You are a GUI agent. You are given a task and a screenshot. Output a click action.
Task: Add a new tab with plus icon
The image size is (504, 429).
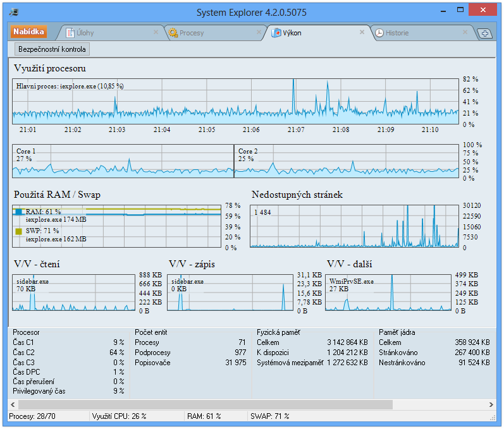click(485, 33)
